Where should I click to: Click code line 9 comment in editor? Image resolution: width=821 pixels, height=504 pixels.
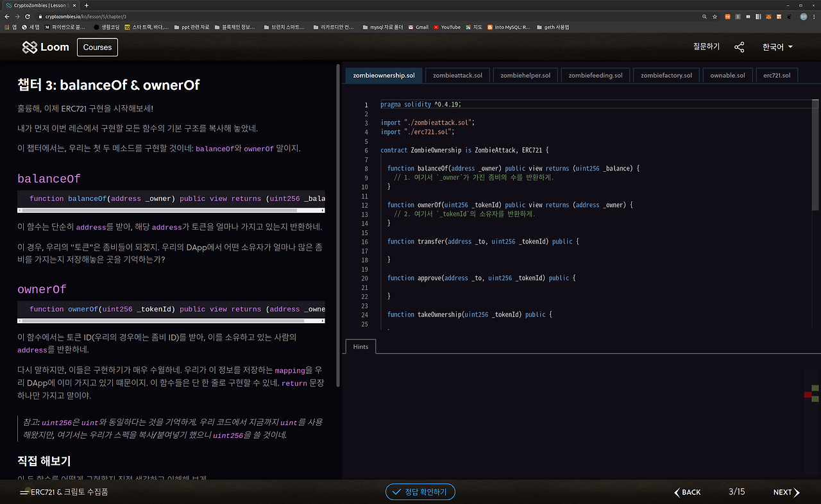coord(473,178)
